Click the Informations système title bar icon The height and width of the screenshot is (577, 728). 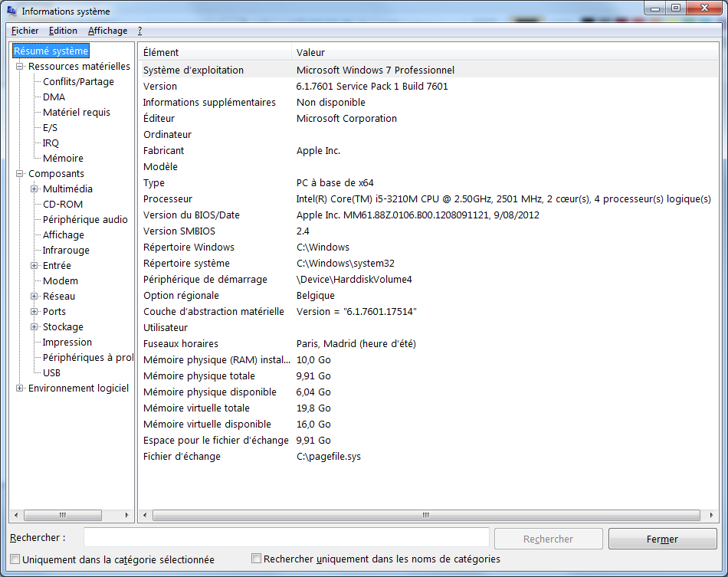[11, 11]
